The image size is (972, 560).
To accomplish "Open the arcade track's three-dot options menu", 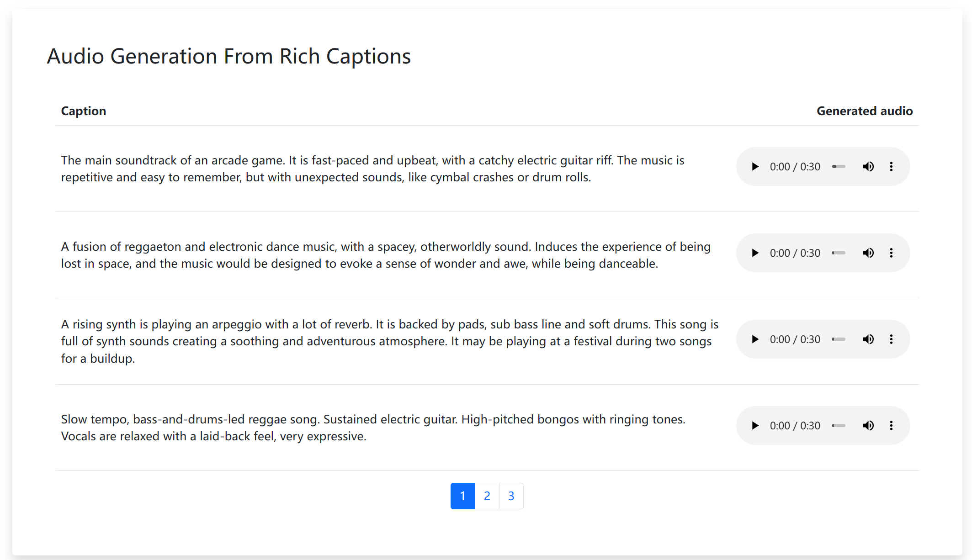I will (x=892, y=166).
